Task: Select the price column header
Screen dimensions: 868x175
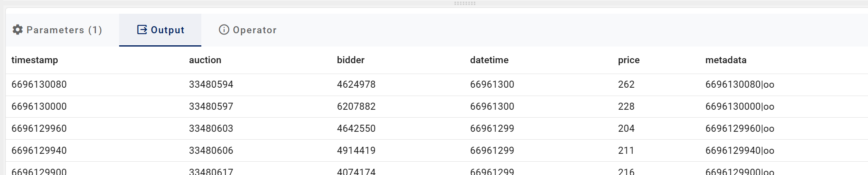Action: [x=628, y=60]
